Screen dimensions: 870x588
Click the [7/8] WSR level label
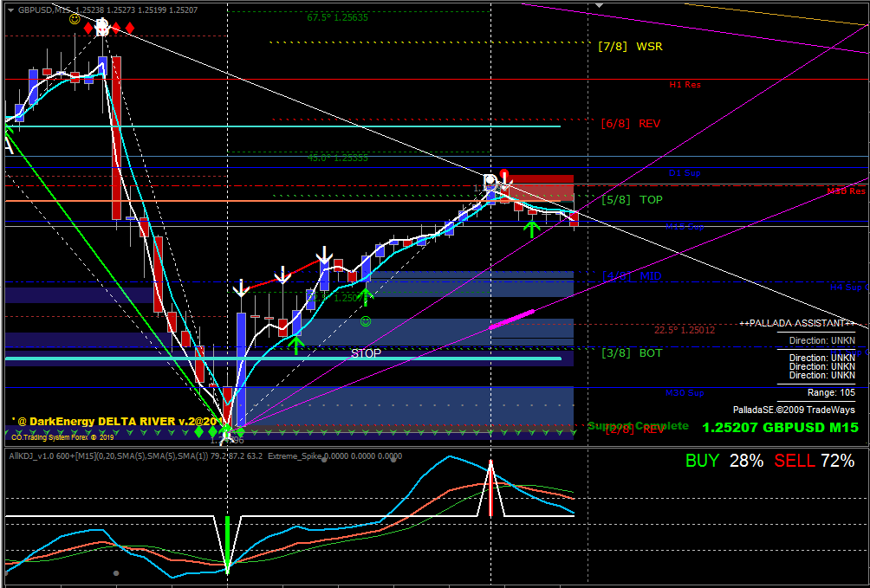pyautogui.click(x=630, y=47)
